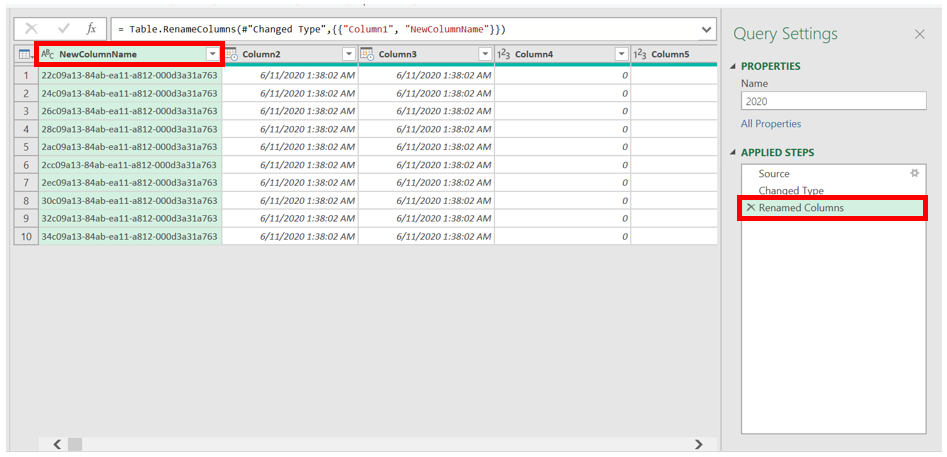Click cell 2cc09a13-84ab-ea11-a812-000d3a31a763
947x457 pixels.
click(130, 165)
